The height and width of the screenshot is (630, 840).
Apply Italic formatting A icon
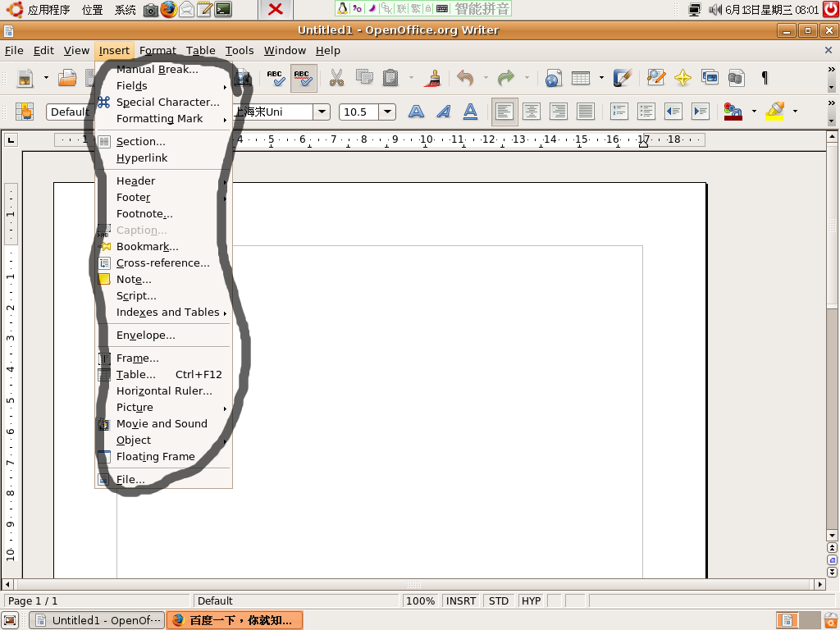click(x=444, y=112)
